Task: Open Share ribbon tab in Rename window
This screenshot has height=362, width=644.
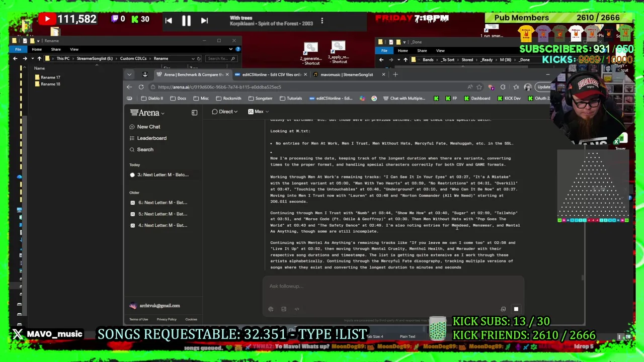Action: pos(56,49)
